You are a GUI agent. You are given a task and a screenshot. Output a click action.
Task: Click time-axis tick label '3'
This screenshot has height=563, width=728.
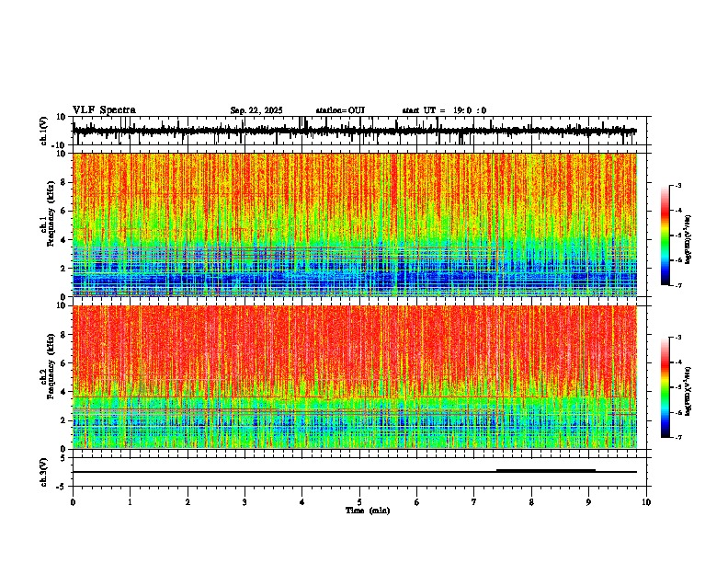coord(245,502)
